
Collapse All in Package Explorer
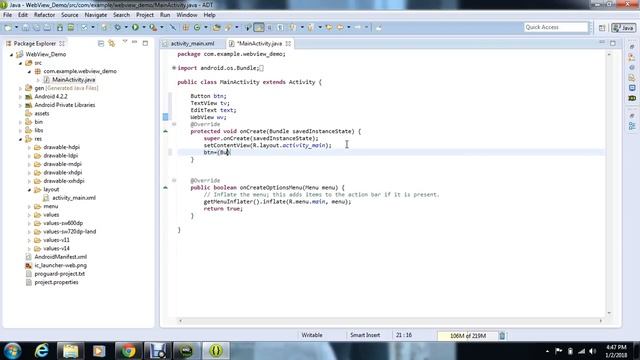point(101,43)
